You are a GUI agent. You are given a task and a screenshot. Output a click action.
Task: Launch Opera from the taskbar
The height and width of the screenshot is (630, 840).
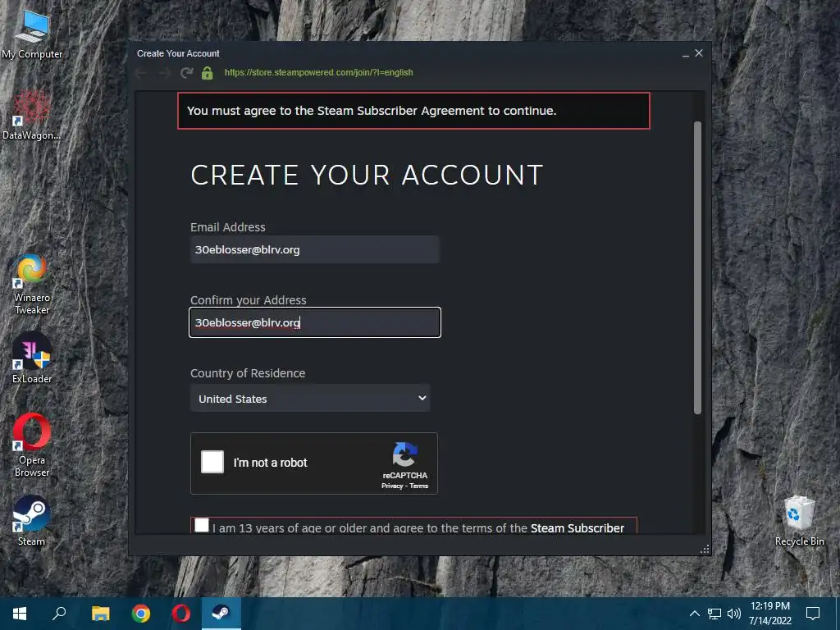[x=181, y=614]
